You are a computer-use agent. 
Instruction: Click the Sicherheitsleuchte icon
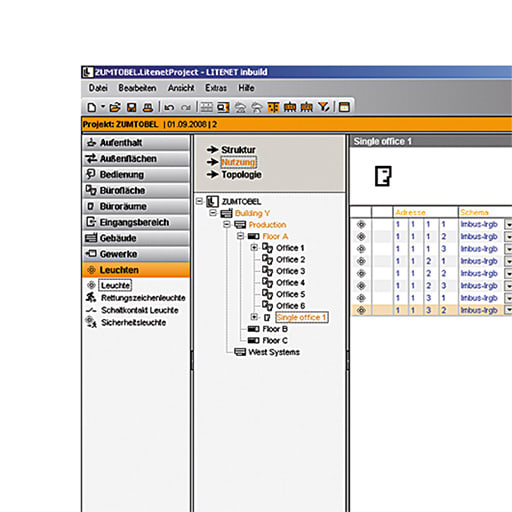point(91,322)
